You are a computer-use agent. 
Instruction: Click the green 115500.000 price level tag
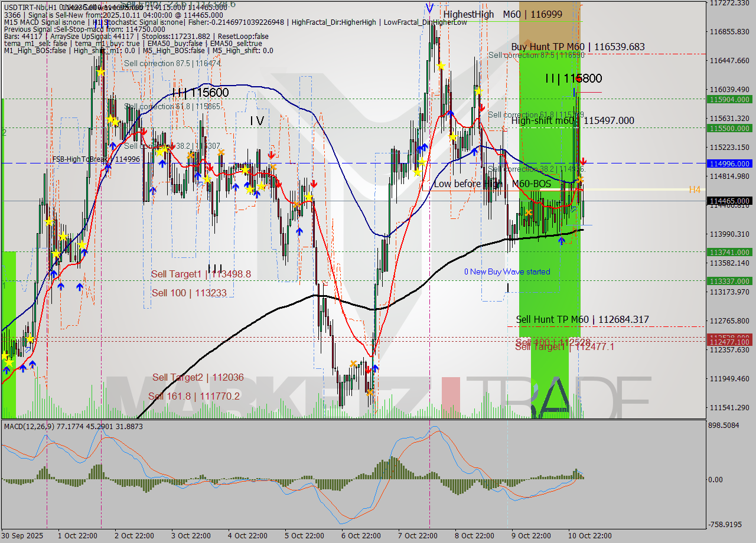728,128
